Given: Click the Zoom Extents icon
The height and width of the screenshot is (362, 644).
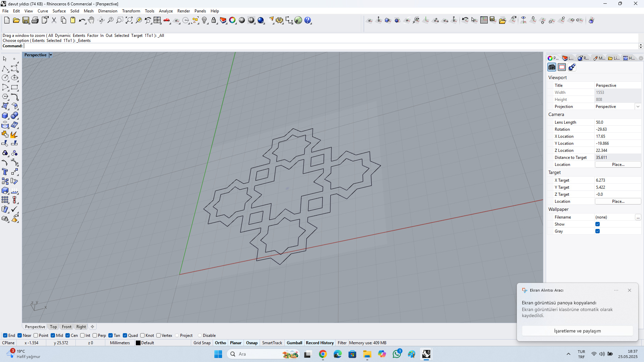Looking at the screenshot, I should pyautogui.click(x=129, y=20).
